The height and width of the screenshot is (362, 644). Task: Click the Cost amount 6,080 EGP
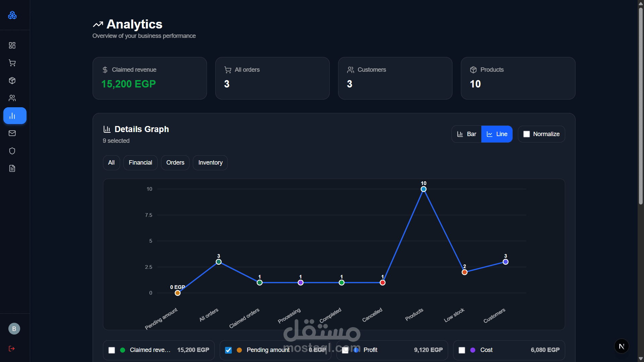(x=545, y=350)
